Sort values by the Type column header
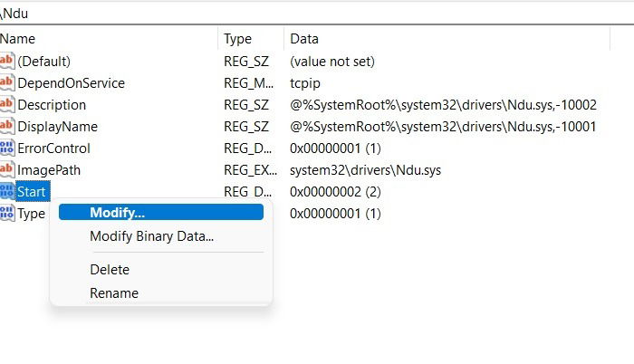 pos(251,39)
